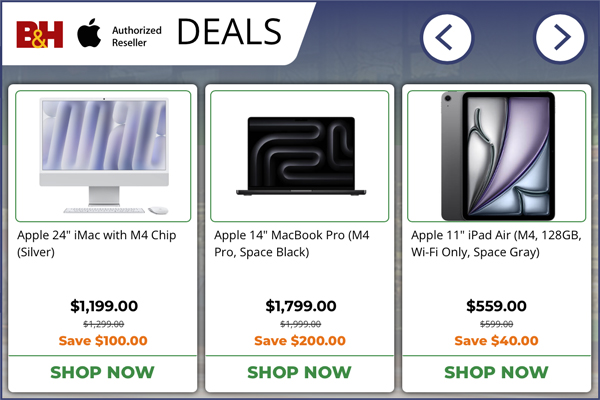The width and height of the screenshot is (600, 400).
Task: Click the Apple 24" iMac title text
Action: (x=92, y=243)
